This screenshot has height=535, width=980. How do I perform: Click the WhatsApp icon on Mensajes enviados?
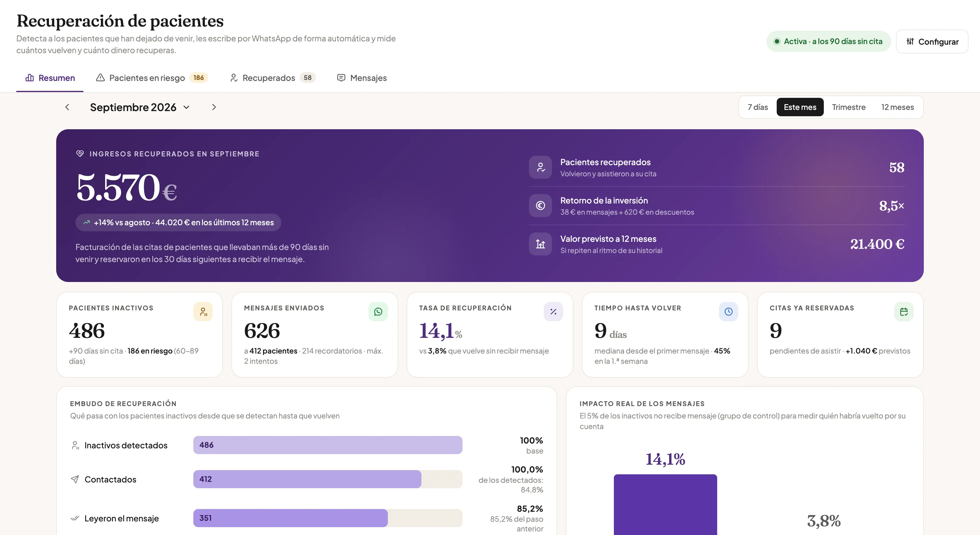point(378,312)
